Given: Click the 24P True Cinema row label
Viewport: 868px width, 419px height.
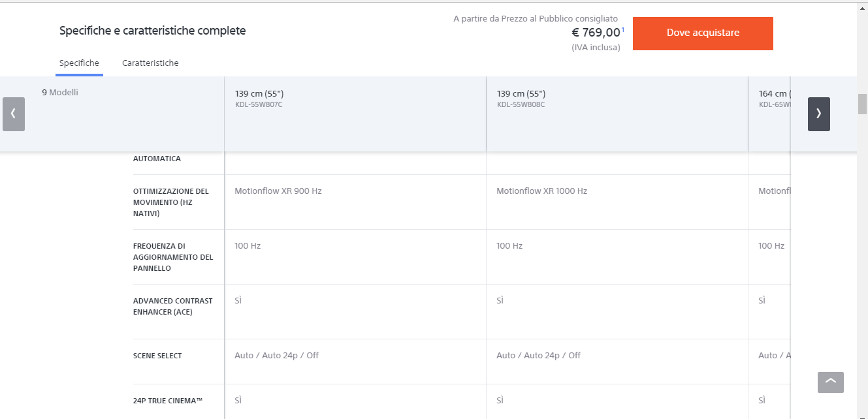Looking at the screenshot, I should point(168,401).
